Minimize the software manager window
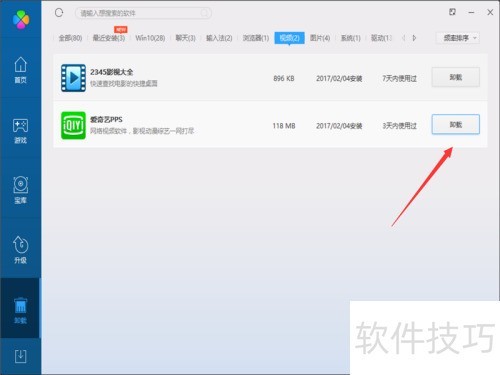The width and height of the screenshot is (500, 375). click(x=471, y=12)
